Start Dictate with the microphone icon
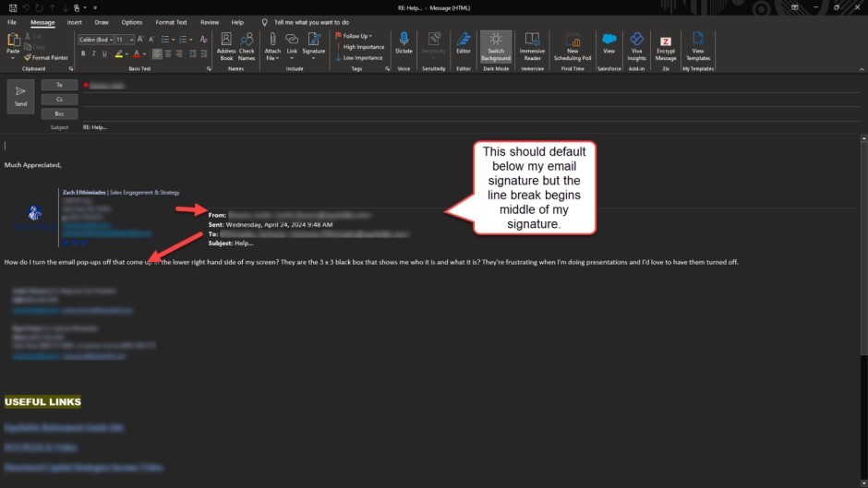Viewport: 868px width, 488px height. [x=404, y=43]
